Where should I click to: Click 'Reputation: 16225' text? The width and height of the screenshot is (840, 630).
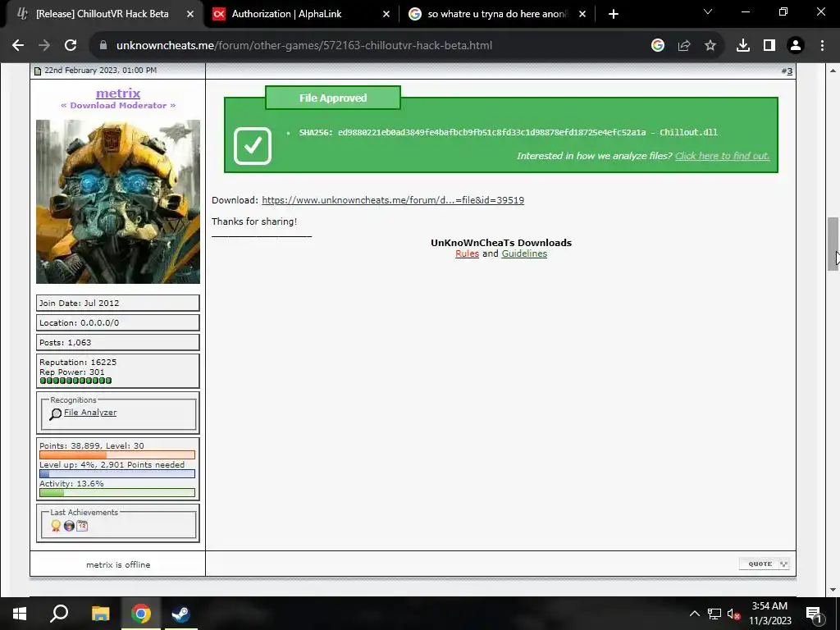click(x=78, y=362)
